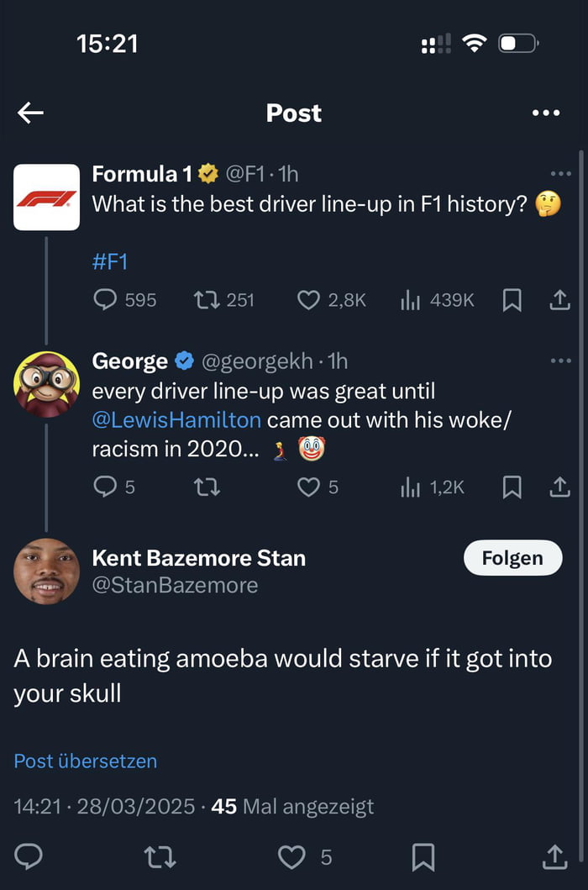Open Formula 1 profile avatar

[x=46, y=197]
